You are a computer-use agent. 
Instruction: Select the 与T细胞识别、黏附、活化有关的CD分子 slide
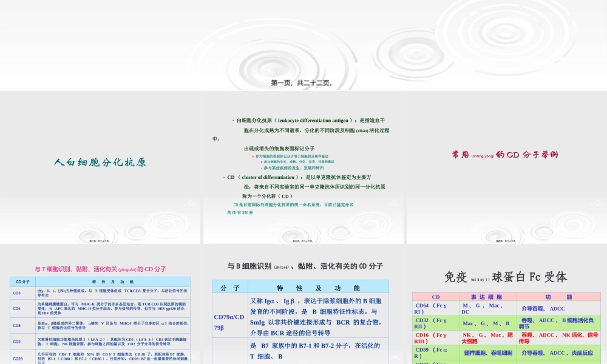pyautogui.click(x=101, y=268)
